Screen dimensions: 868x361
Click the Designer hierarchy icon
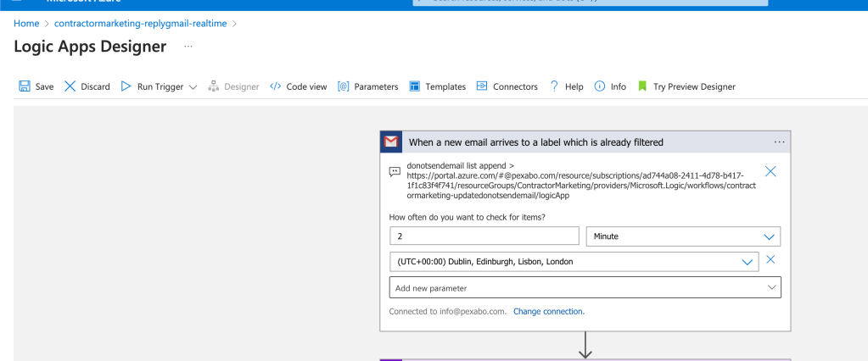[214, 86]
